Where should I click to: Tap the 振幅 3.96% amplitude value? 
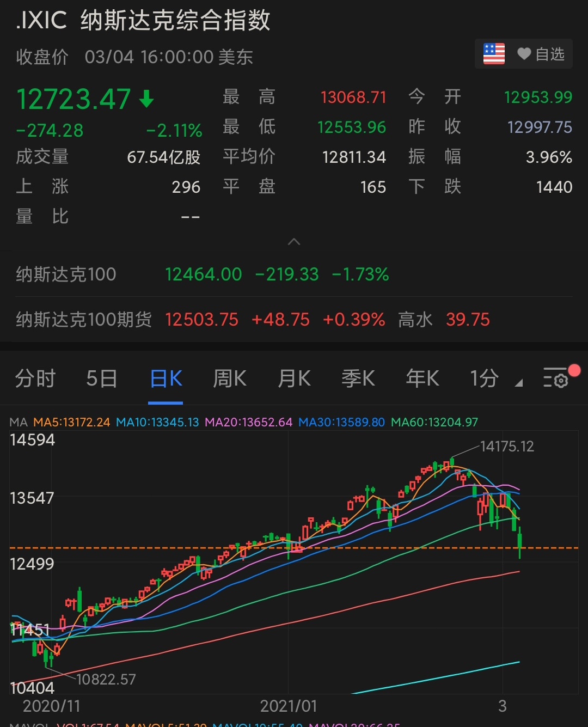click(549, 157)
